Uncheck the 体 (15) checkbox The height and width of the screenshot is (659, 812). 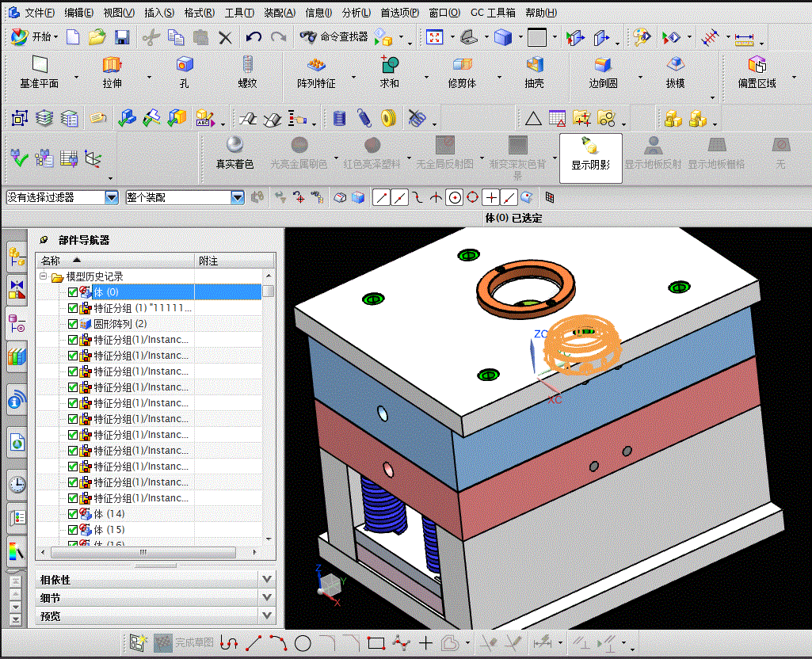coord(73,530)
